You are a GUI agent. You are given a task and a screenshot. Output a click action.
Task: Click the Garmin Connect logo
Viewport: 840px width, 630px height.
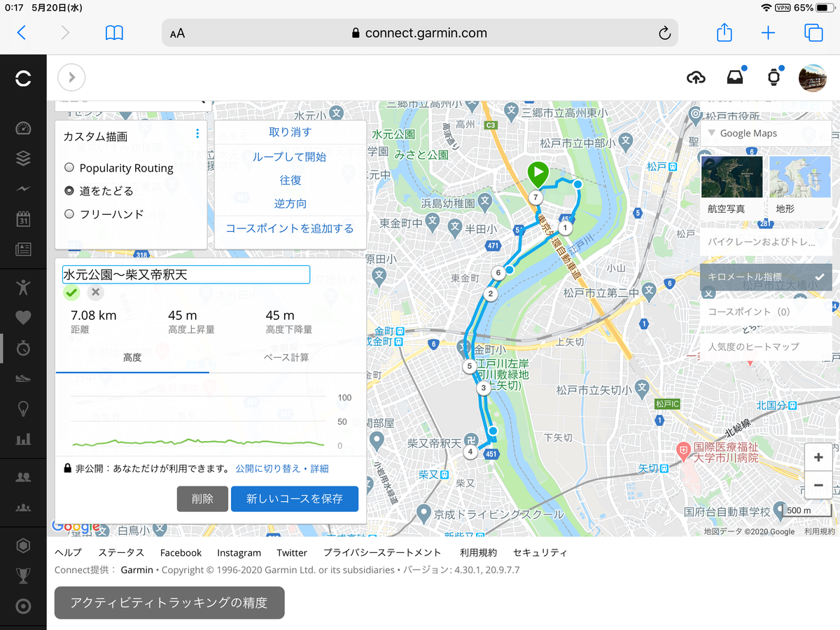(x=23, y=78)
